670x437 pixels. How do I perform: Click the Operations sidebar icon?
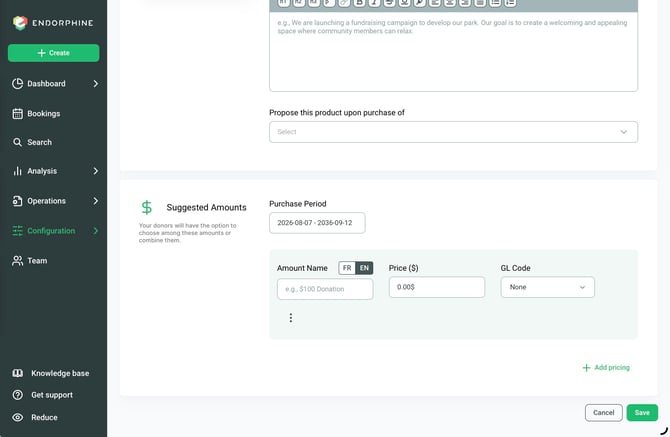point(18,201)
